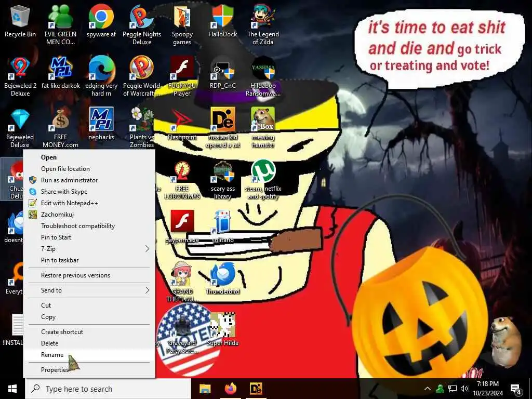Screen dimensions: 532x399
Task: Select Pin to taskbar
Action: 89,260
